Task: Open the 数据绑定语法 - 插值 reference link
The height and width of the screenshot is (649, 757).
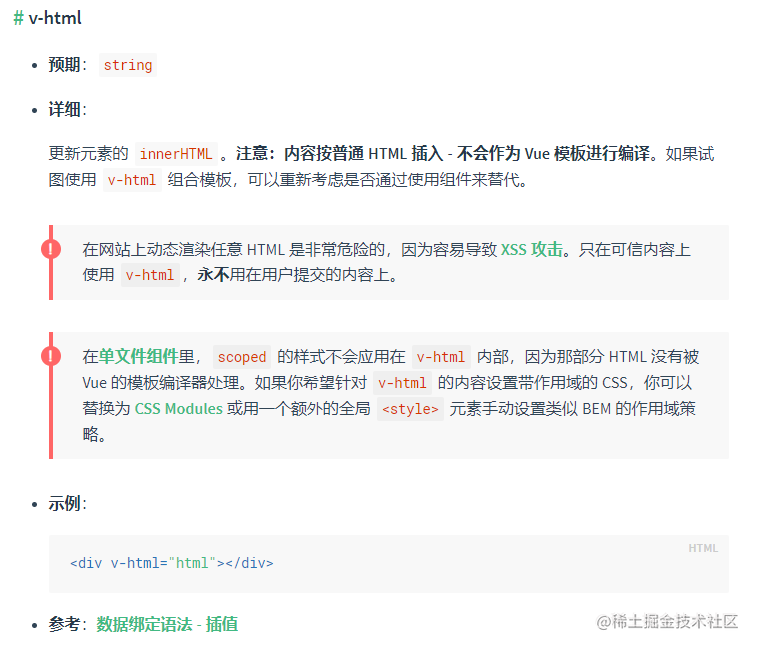Action: coord(167,624)
